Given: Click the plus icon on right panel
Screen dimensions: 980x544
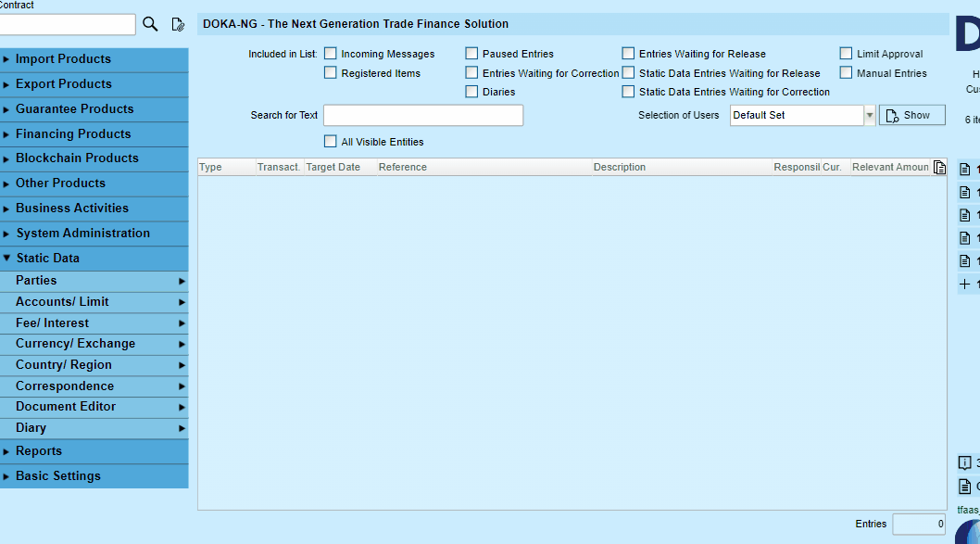Looking at the screenshot, I should click(964, 284).
